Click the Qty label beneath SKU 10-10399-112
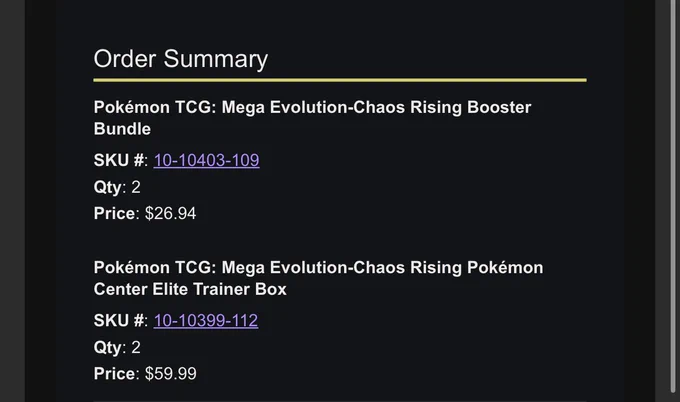This screenshot has width=680, height=402. [x=108, y=348]
